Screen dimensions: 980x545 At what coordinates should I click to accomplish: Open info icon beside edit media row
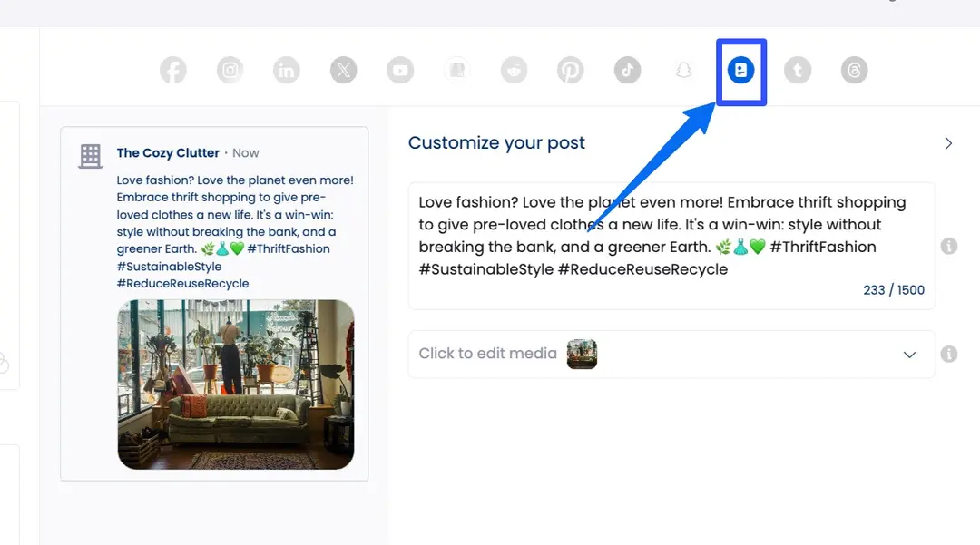click(x=949, y=354)
